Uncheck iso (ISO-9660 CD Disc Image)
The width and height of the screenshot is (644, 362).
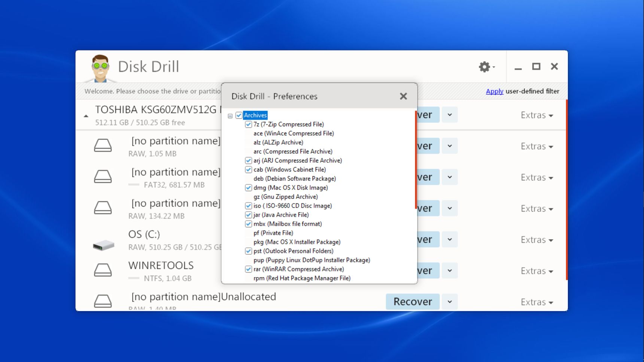coord(248,206)
